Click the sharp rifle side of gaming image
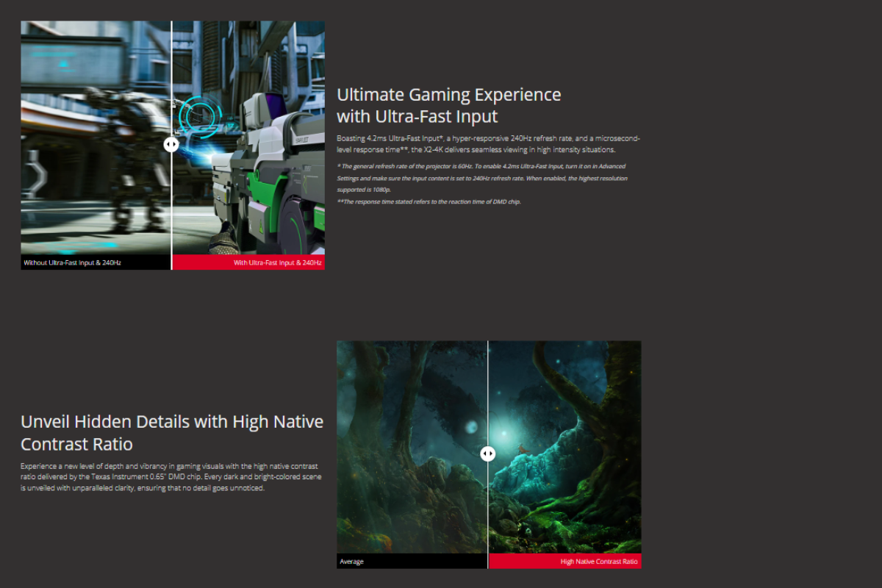Image resolution: width=882 pixels, height=588 pixels. [x=248, y=137]
